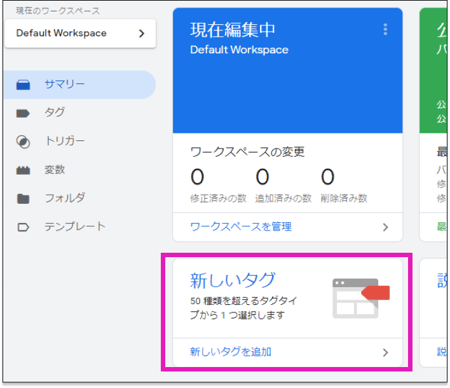Click the フォルダ folder icon
Image resolution: width=450 pixels, height=388 pixels.
pos(23,199)
